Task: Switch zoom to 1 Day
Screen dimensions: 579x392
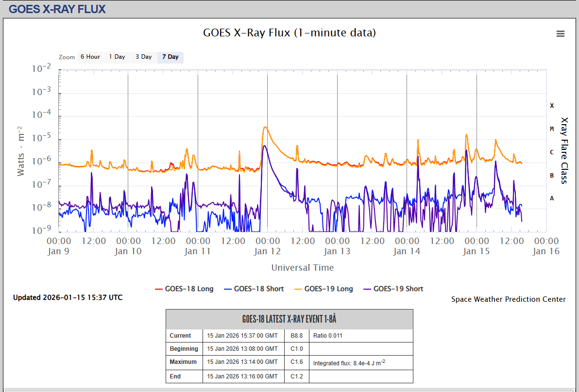Action: coord(117,57)
